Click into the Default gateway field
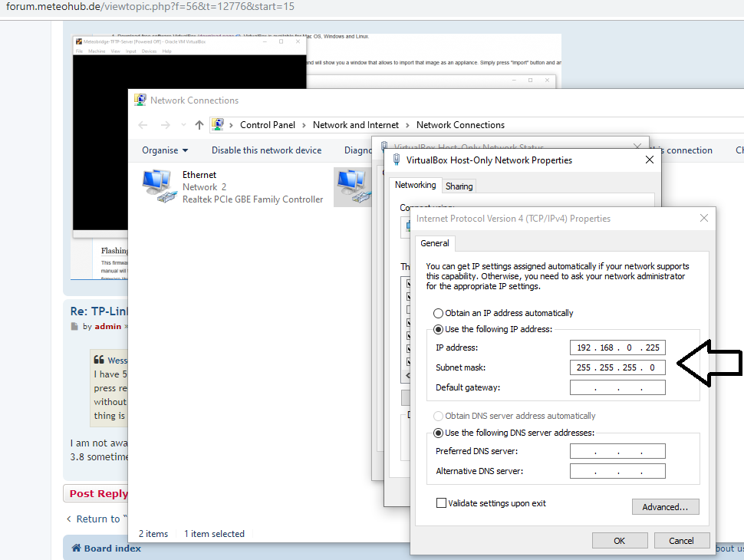Viewport: 744px width, 560px height. pos(617,387)
